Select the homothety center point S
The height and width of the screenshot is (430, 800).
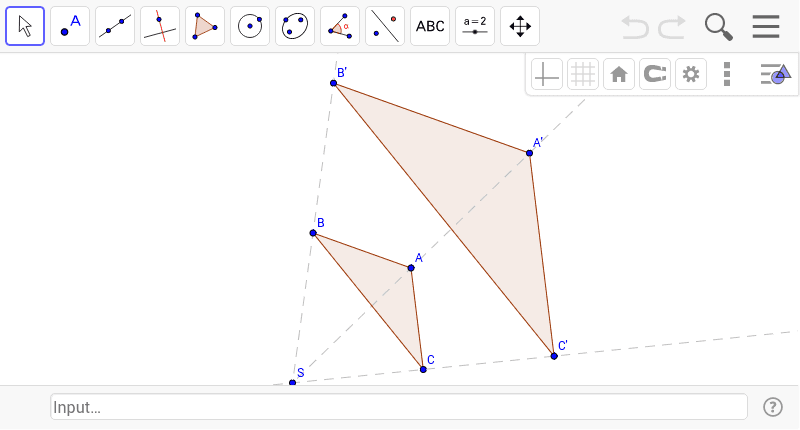[x=292, y=383]
